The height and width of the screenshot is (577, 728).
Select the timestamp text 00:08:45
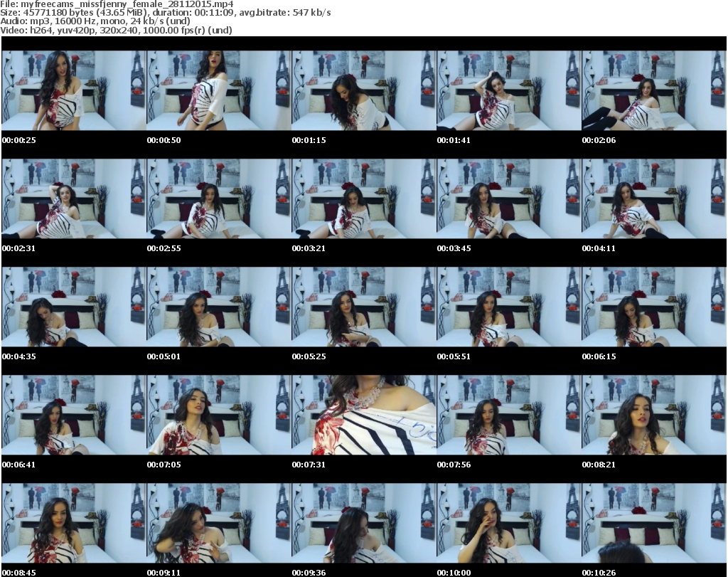point(19,572)
